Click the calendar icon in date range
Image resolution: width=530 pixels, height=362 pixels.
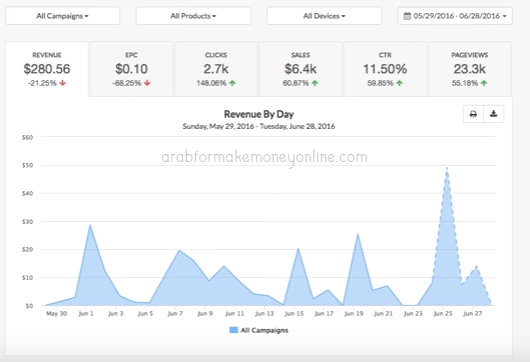407,16
